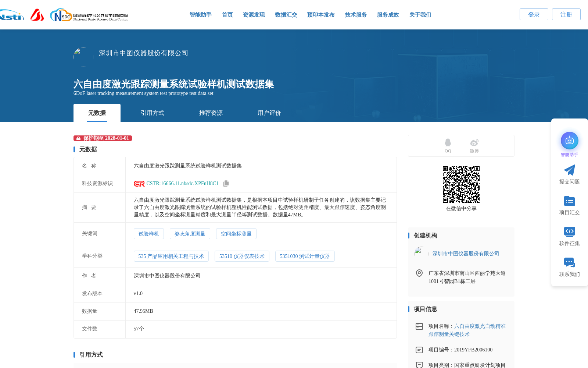This screenshot has height=368, width=588.
Task: Click the banner organization name 深圳市中图仪器股份有限公司
Action: pos(143,53)
